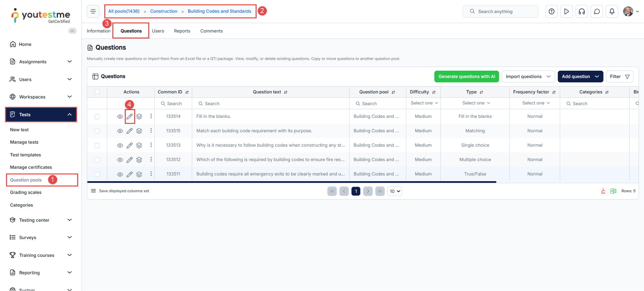Open the three-dot menu for question 133512
Image resolution: width=644 pixels, height=291 pixels.
[151, 160]
